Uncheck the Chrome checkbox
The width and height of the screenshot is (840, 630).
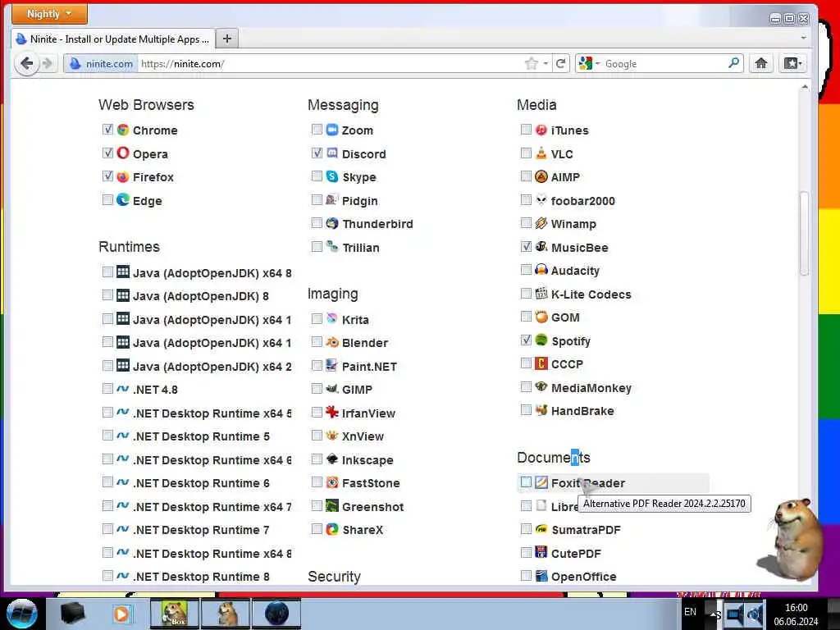pyautogui.click(x=107, y=129)
